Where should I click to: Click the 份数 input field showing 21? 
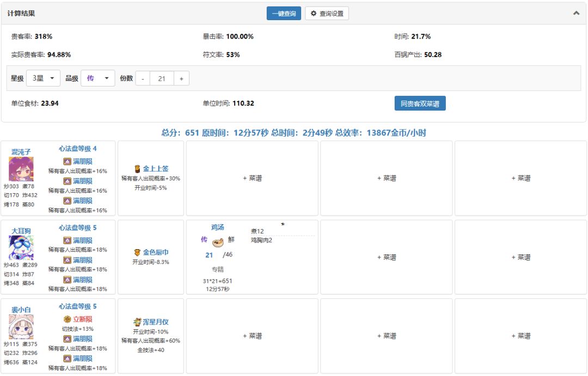[162, 78]
